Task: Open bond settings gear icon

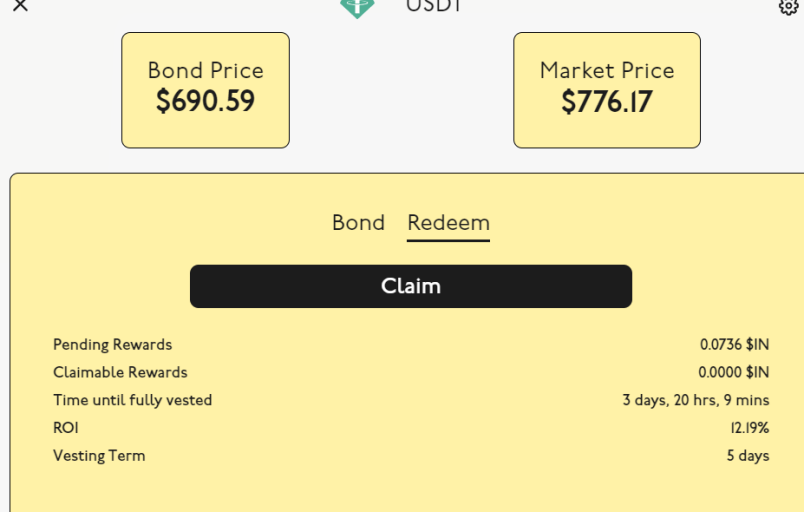Action: point(789,7)
